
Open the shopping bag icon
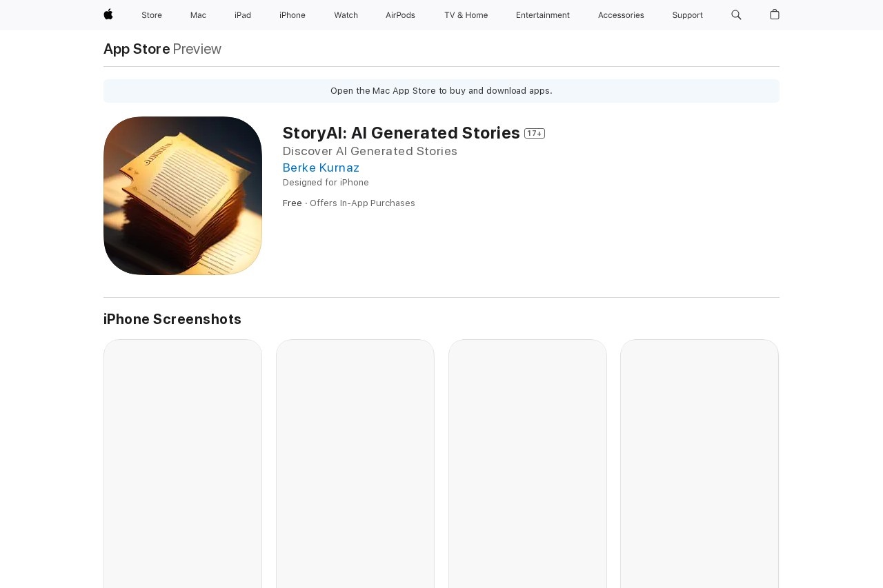click(x=775, y=14)
